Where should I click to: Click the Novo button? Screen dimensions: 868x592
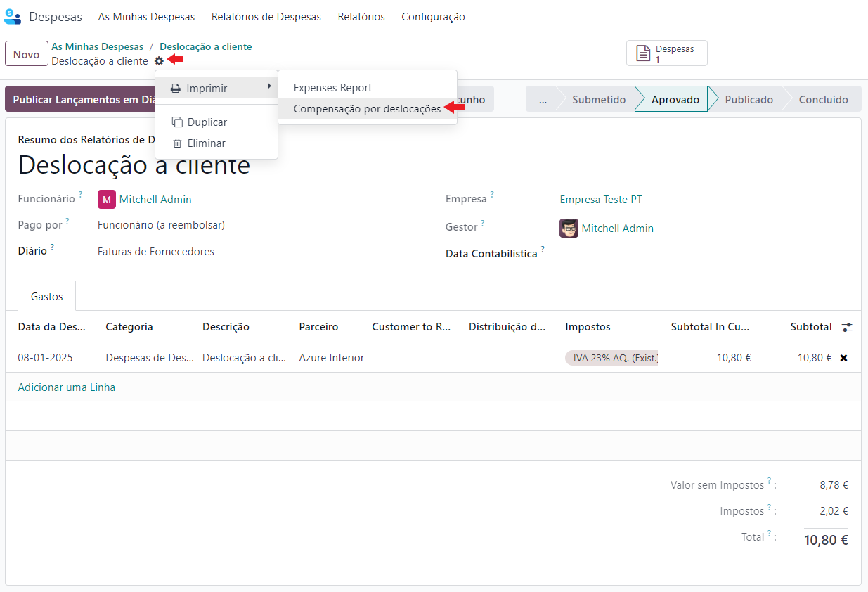[x=27, y=54]
